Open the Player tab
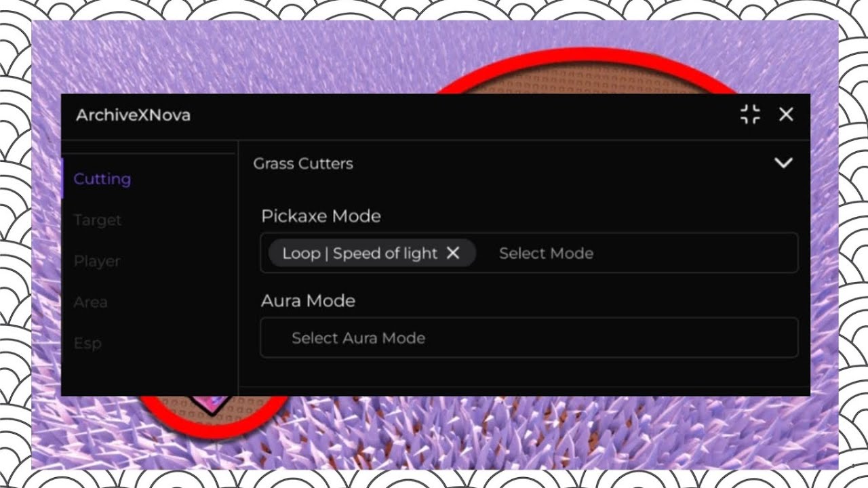 tap(97, 261)
